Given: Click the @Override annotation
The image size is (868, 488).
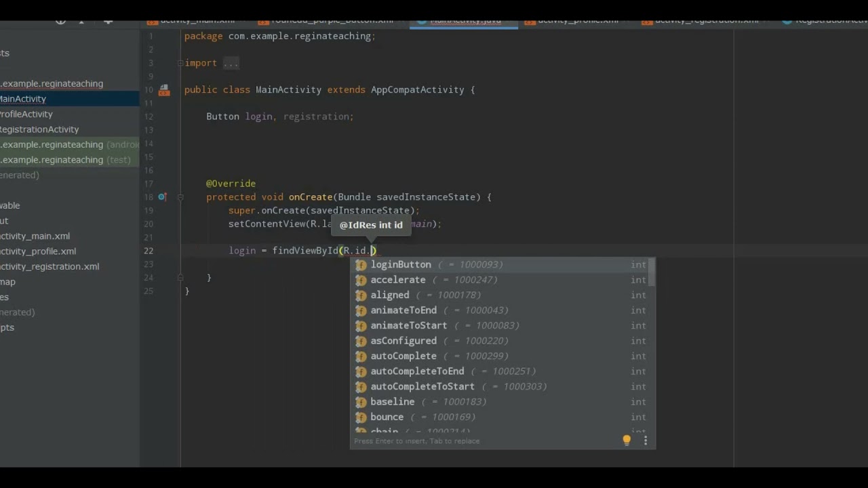Looking at the screenshot, I should click(x=231, y=184).
